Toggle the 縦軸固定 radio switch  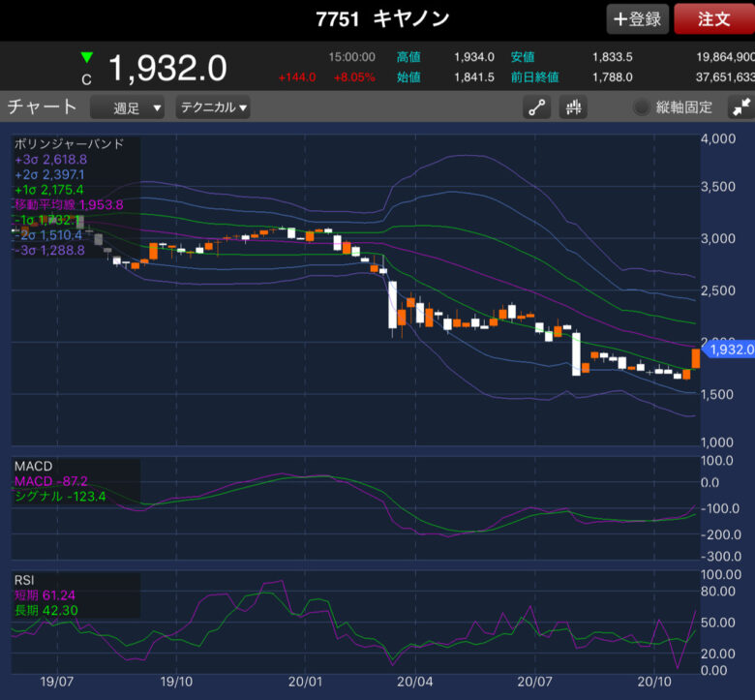(x=642, y=107)
